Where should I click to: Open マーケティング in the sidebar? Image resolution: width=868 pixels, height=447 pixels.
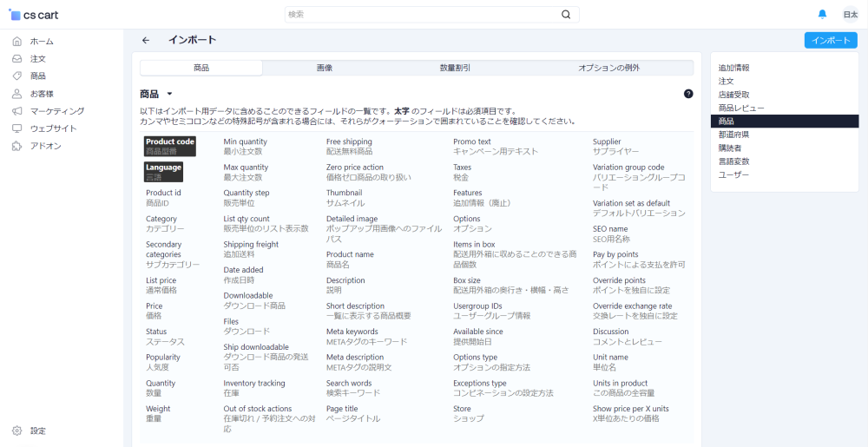tap(57, 111)
